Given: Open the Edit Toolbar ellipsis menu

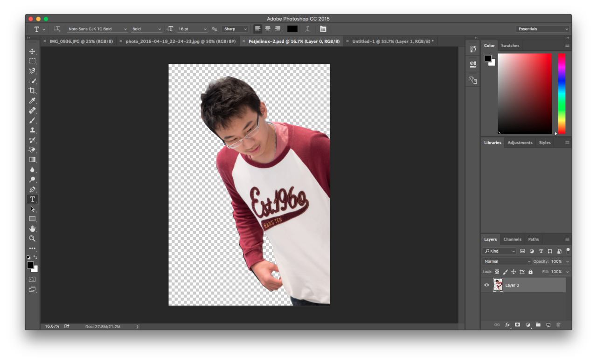Looking at the screenshot, I should [x=32, y=248].
